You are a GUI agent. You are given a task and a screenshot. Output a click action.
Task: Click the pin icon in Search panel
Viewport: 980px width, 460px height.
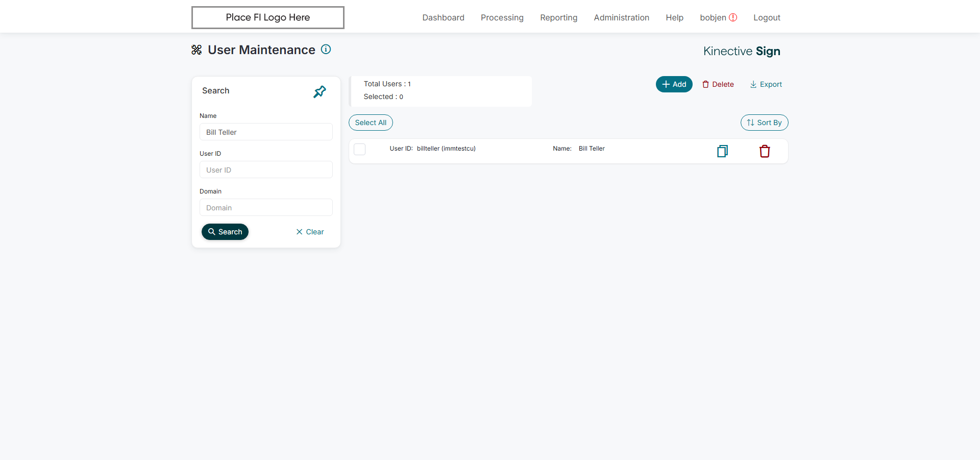[x=320, y=92]
